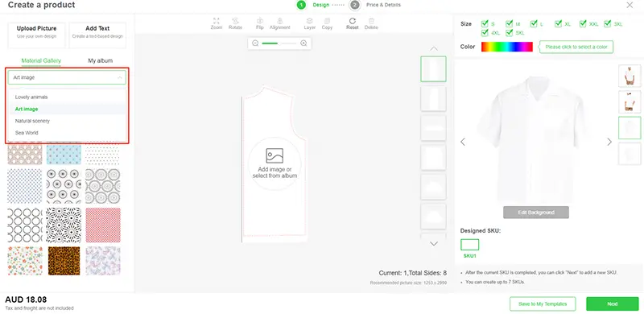This screenshot has height=314, width=644.
Task: Click the add image placeholder icon
Action: click(275, 155)
